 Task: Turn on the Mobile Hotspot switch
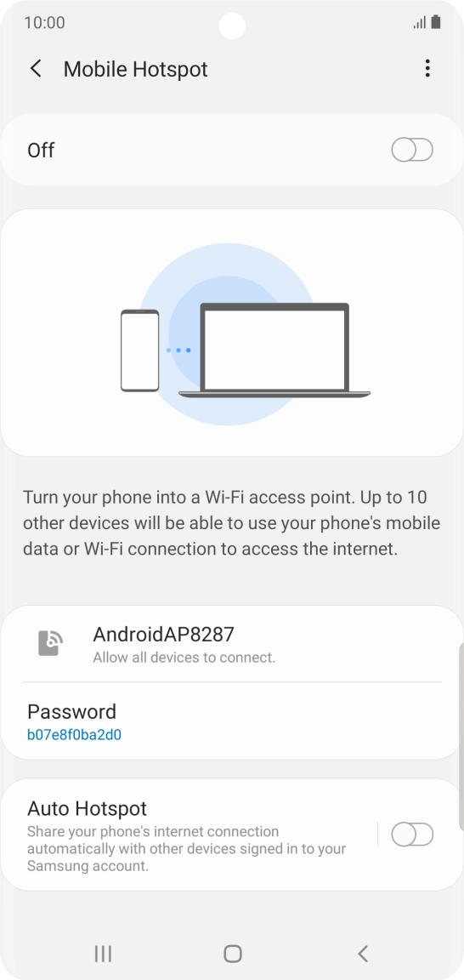pyautogui.click(x=412, y=150)
